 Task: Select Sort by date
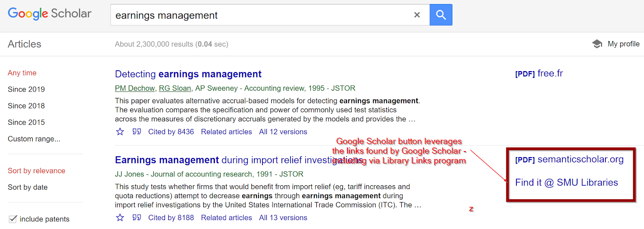pos(28,187)
